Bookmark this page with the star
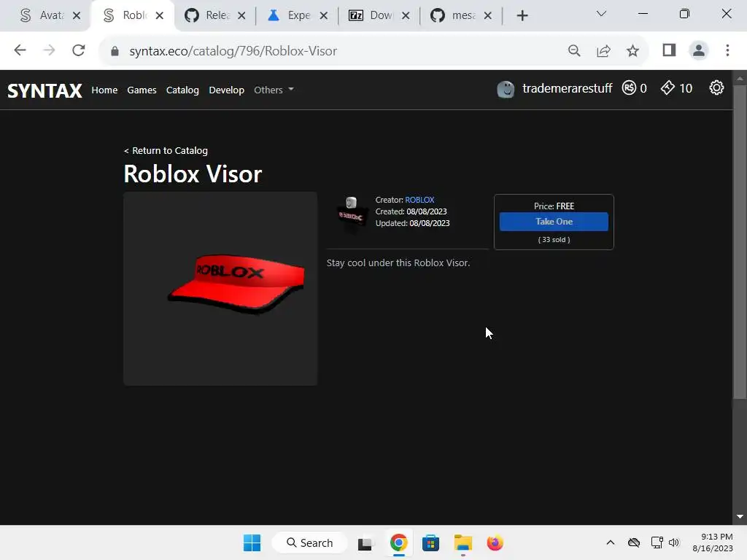The image size is (747, 560). tap(632, 50)
